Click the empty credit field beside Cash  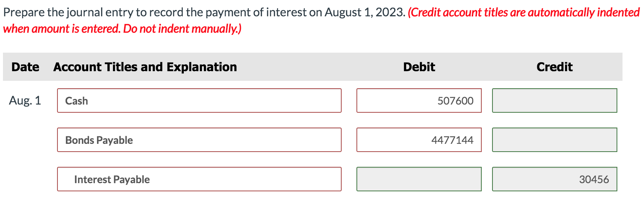[x=554, y=100]
